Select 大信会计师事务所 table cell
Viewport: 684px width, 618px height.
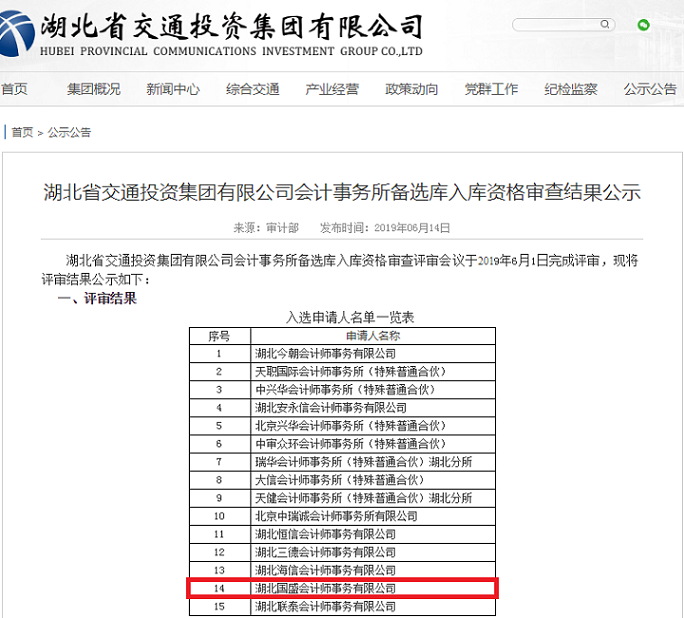coord(373,480)
